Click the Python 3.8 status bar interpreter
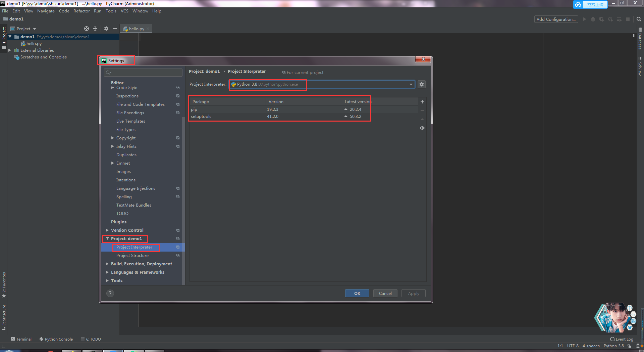This screenshot has height=352, width=644. point(614,346)
